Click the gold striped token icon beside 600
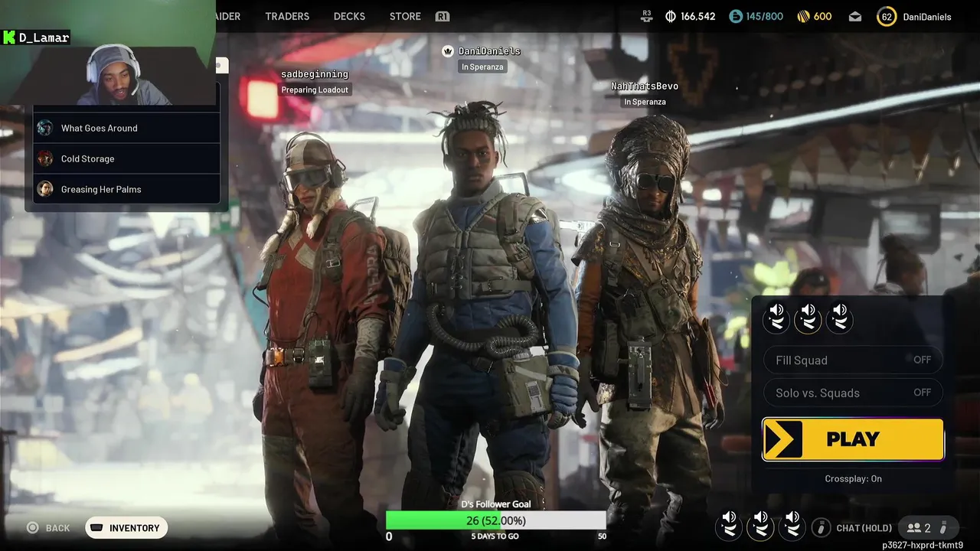Viewport: 980px width, 551px height. point(803,16)
